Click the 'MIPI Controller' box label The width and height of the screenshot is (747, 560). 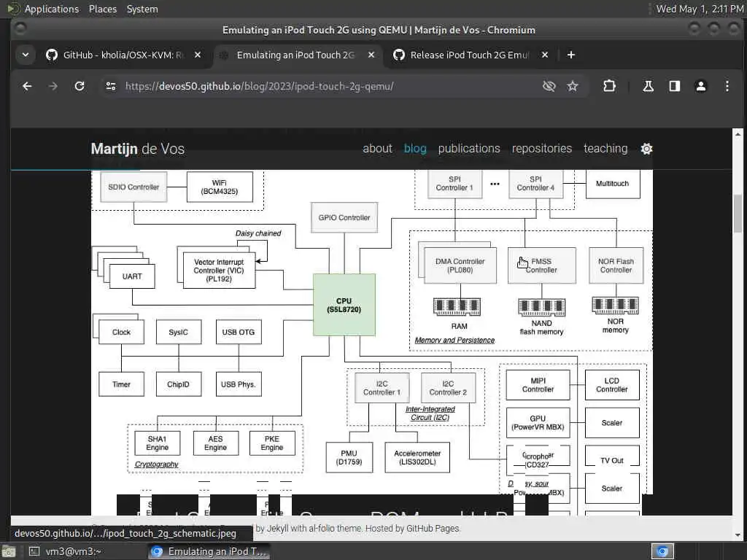[x=538, y=385]
